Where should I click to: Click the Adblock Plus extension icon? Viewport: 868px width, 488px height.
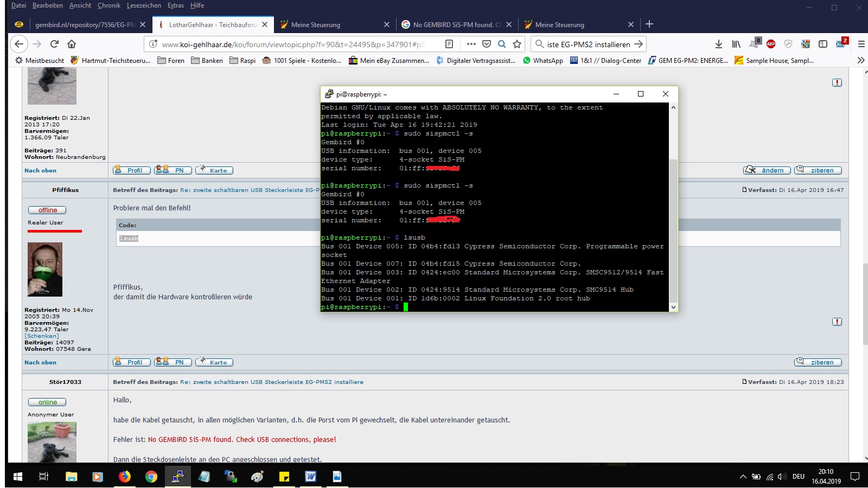[x=771, y=44]
